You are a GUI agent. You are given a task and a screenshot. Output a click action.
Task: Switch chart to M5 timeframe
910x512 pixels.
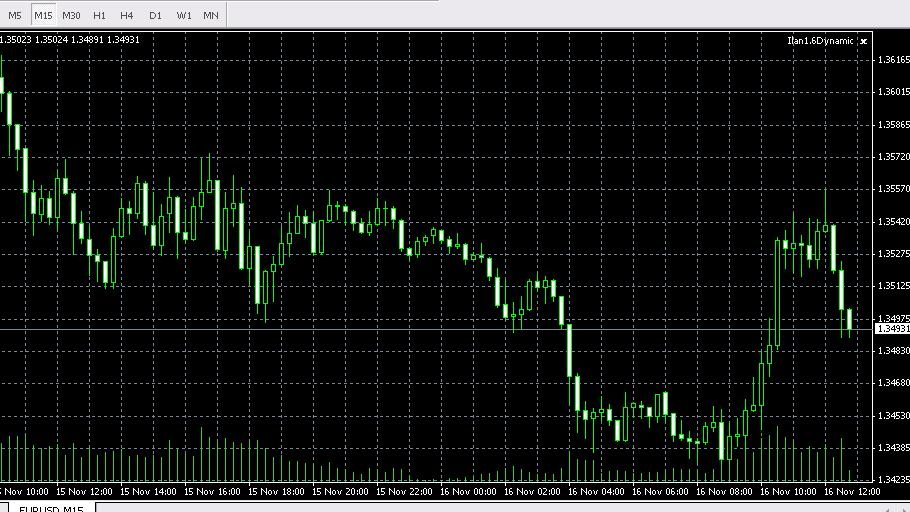15,16
